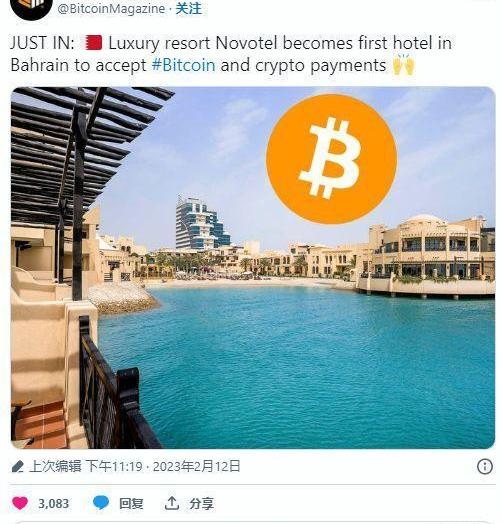Reply using the 回复 label

[x=131, y=504]
